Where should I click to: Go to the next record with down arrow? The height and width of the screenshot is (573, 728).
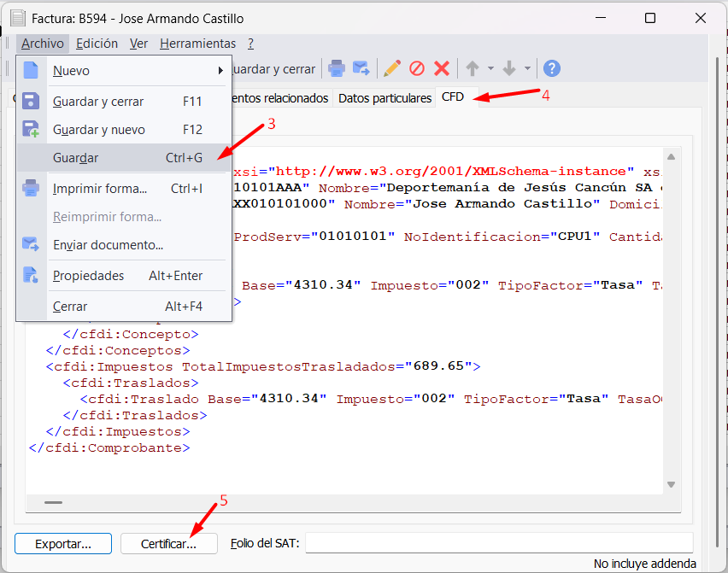pos(509,69)
